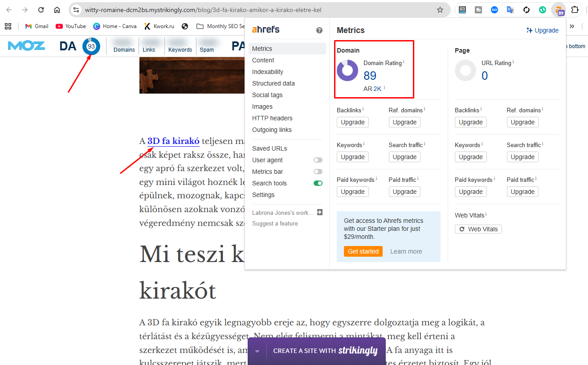
Task: Disable the Search tools toggle
Action: pos(318,183)
